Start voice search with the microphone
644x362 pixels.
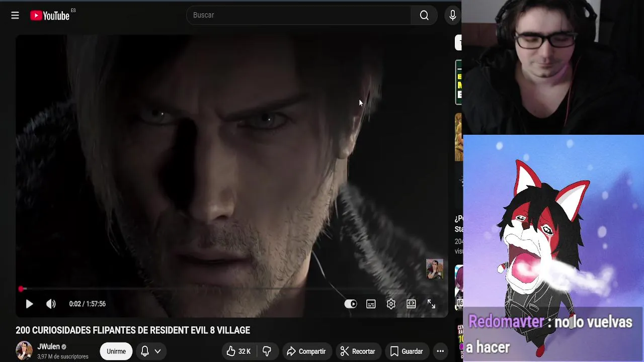tap(453, 15)
